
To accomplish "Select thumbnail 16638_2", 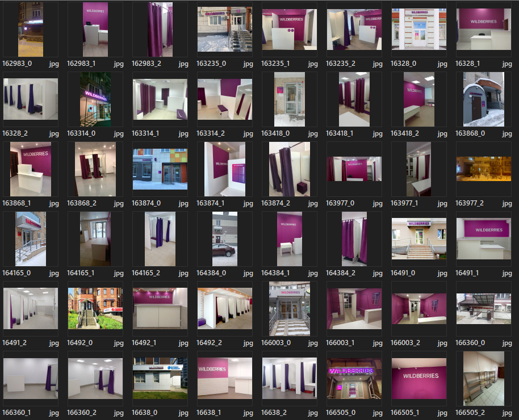I will 289,379.
